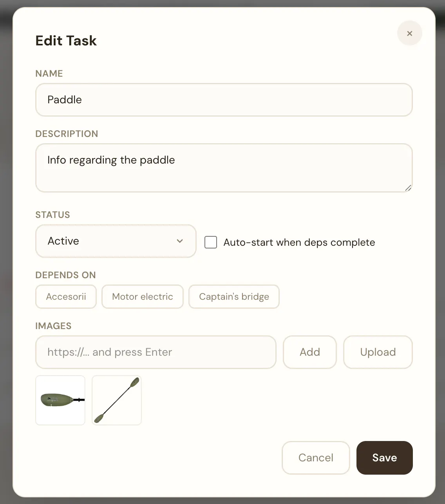Cancel editing the task
Viewport: 445px width, 504px height.
(316, 458)
